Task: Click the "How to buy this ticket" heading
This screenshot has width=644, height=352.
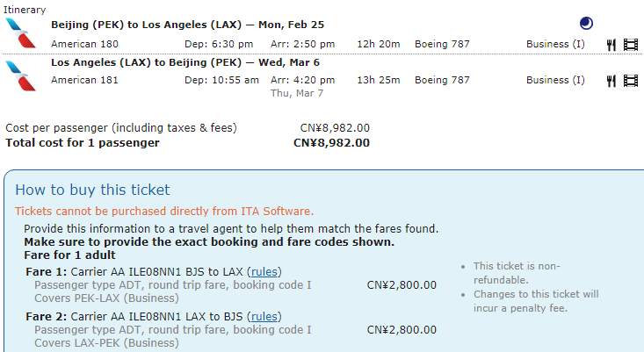Action: coord(92,190)
